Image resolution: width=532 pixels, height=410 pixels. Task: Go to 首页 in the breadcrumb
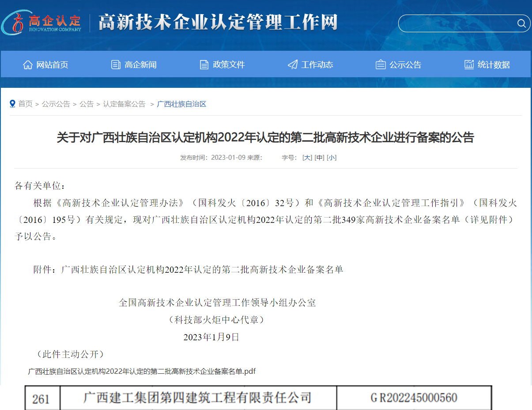click(25, 104)
